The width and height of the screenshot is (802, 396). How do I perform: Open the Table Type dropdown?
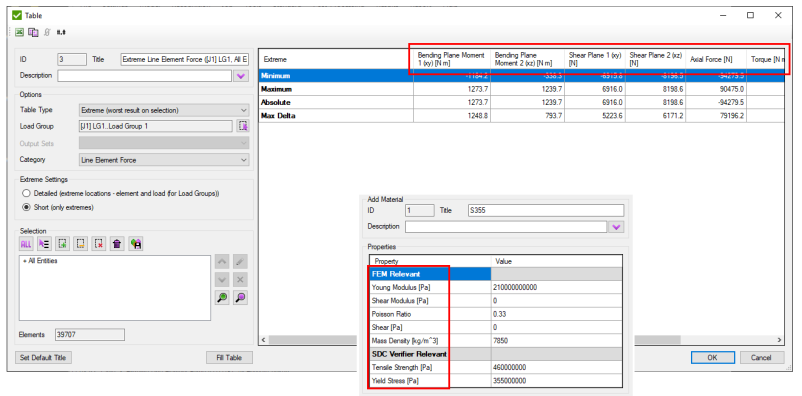164,110
